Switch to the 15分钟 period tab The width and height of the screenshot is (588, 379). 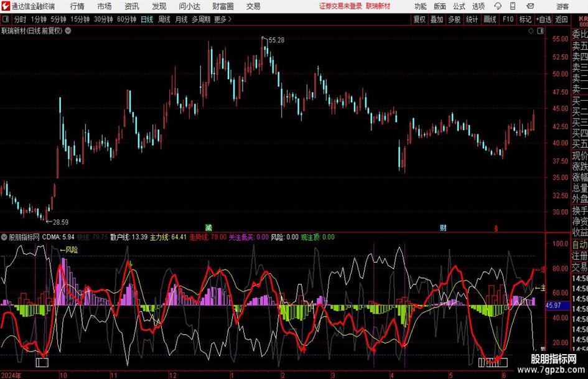pos(80,19)
